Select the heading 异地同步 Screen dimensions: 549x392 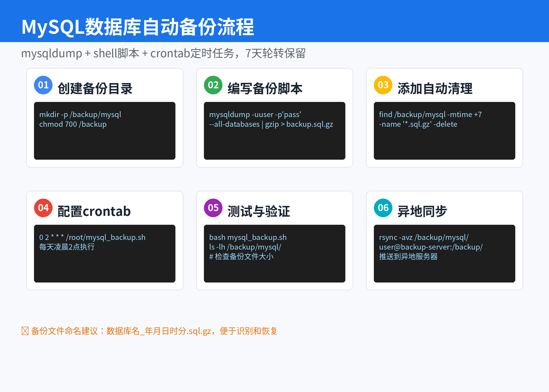pos(422,211)
